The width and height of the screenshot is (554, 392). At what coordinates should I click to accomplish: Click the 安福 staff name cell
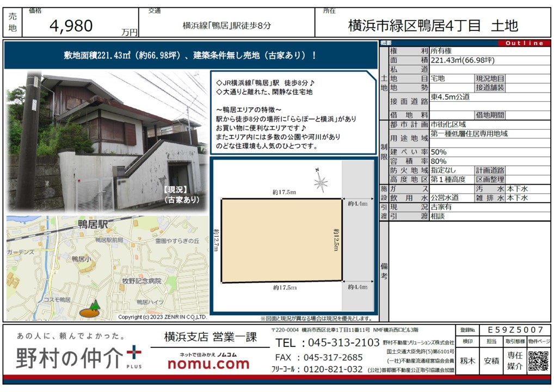[491, 360]
